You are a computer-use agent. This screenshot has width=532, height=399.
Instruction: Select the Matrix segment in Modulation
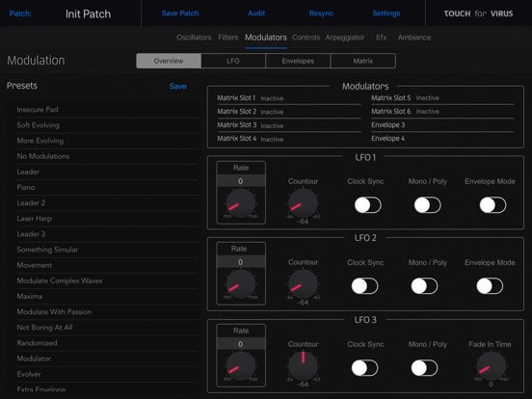[x=363, y=61]
